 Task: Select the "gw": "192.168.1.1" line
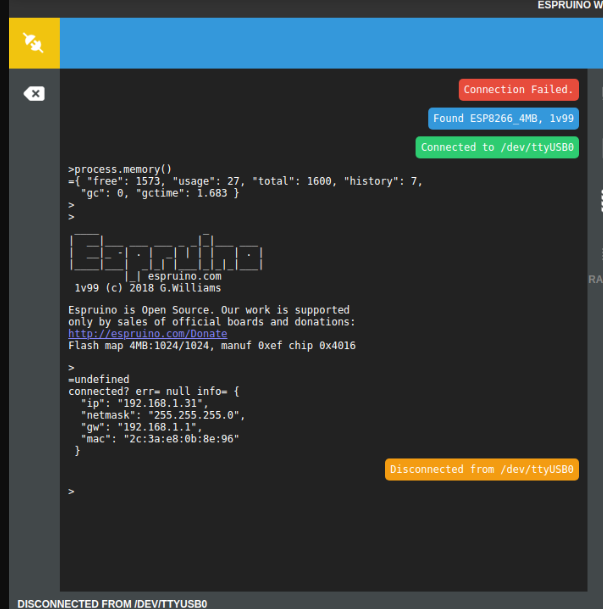(x=141, y=427)
